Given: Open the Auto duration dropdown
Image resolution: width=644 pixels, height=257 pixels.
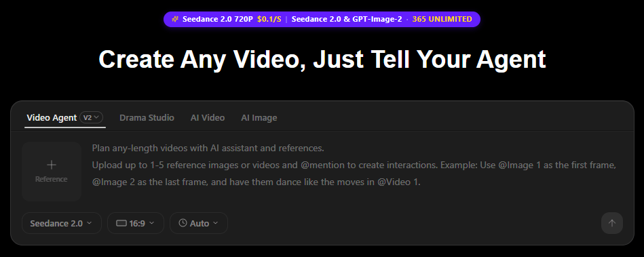Looking at the screenshot, I should pos(199,223).
